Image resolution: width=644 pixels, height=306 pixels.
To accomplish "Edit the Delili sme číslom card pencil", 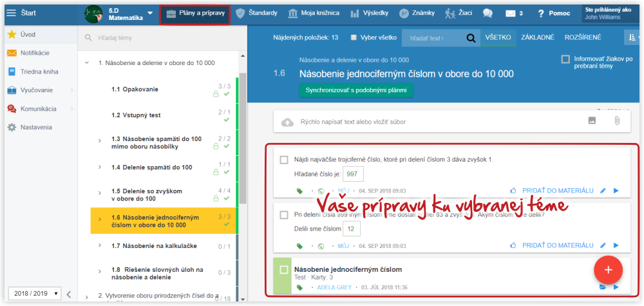I will 603,245.
